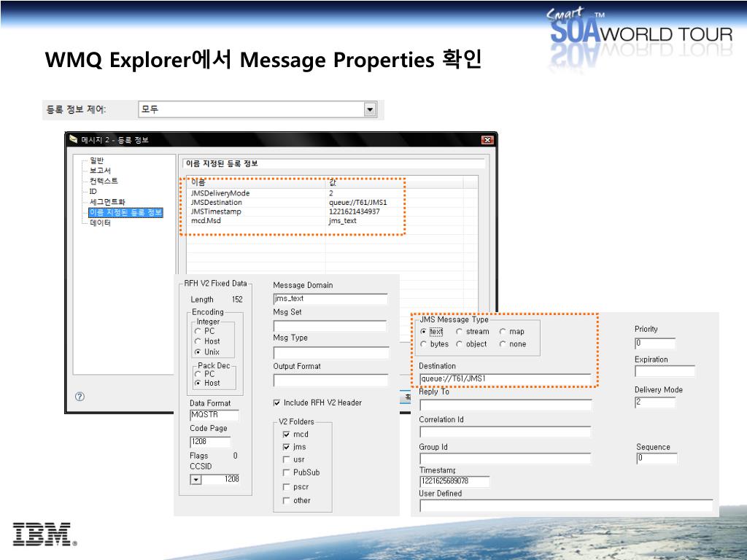Open the CCSID dropdown arrow
The width and height of the screenshot is (747, 560).
point(196,480)
